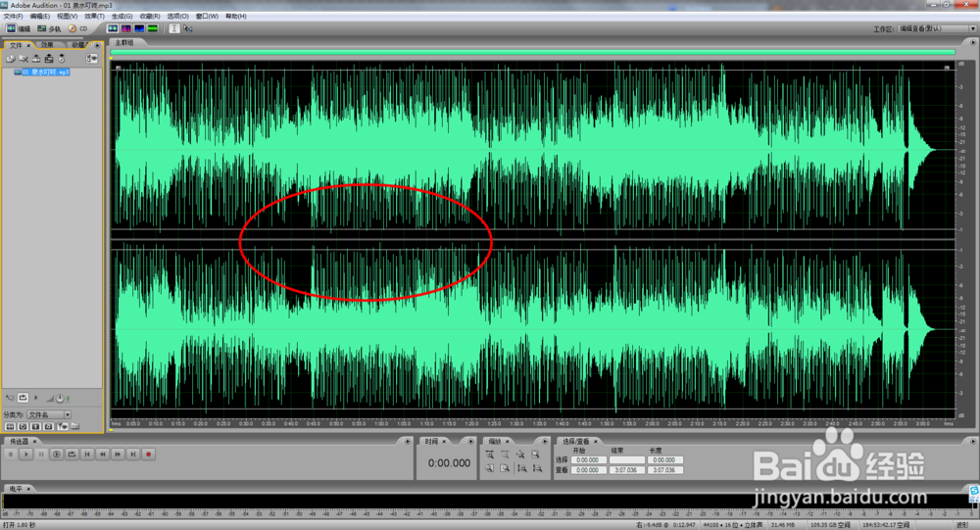This screenshot has height=530, width=980.
Task: Open the 窗口(W) menu
Action: [207, 17]
